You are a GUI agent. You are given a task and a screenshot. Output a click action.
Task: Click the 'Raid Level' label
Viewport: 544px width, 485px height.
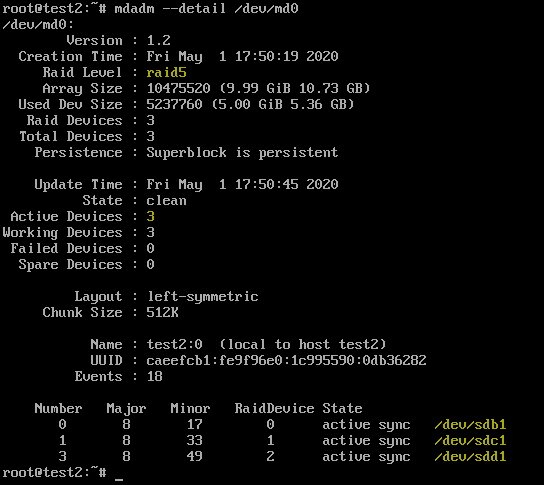tap(83, 72)
